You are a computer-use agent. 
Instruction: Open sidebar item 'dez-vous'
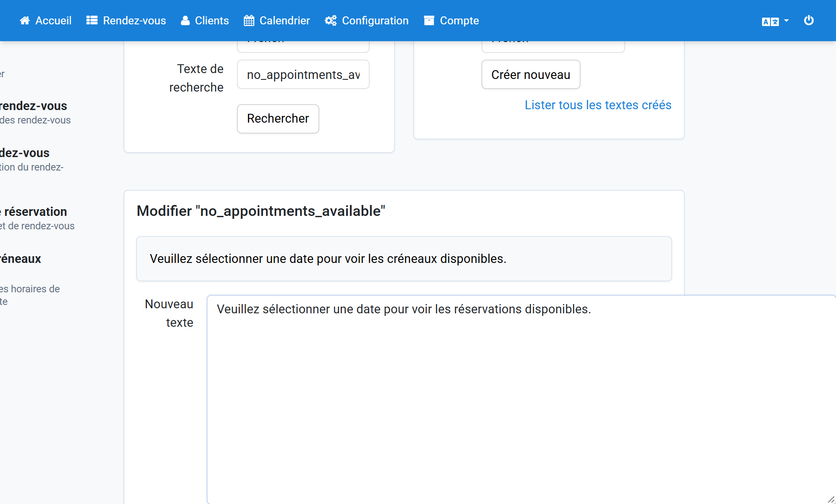[x=25, y=153]
